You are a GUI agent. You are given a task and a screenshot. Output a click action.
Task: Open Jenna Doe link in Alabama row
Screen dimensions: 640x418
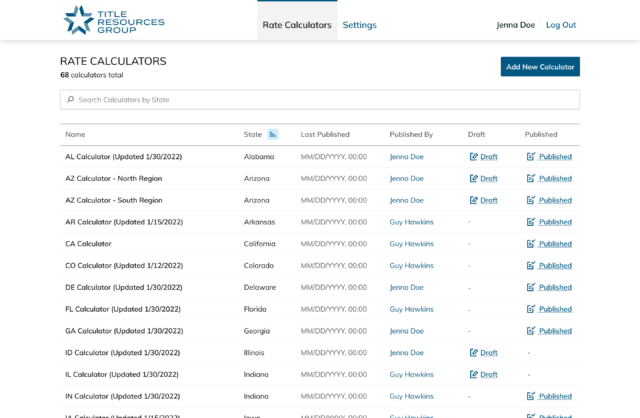point(406,157)
